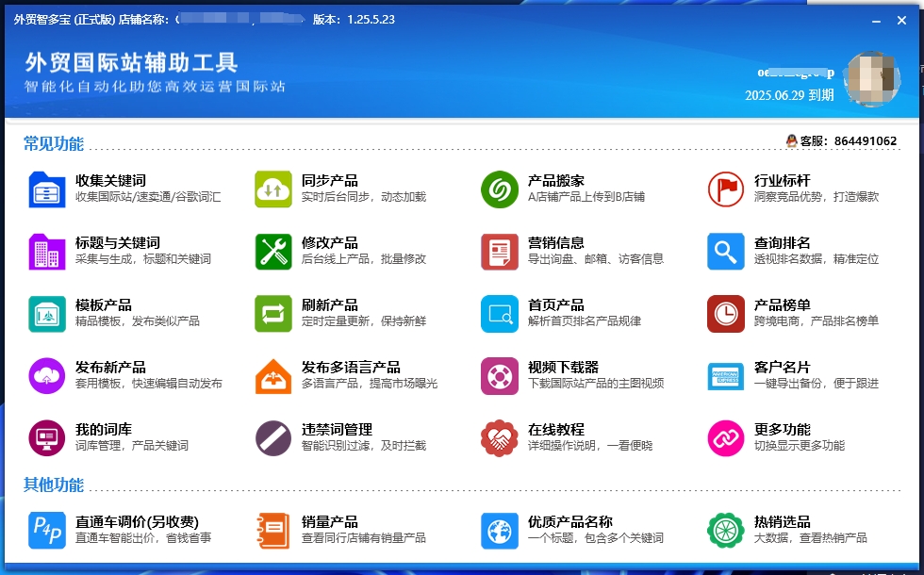Click 发布新产品 title text
Screen dimensions: 924x575
point(111,367)
